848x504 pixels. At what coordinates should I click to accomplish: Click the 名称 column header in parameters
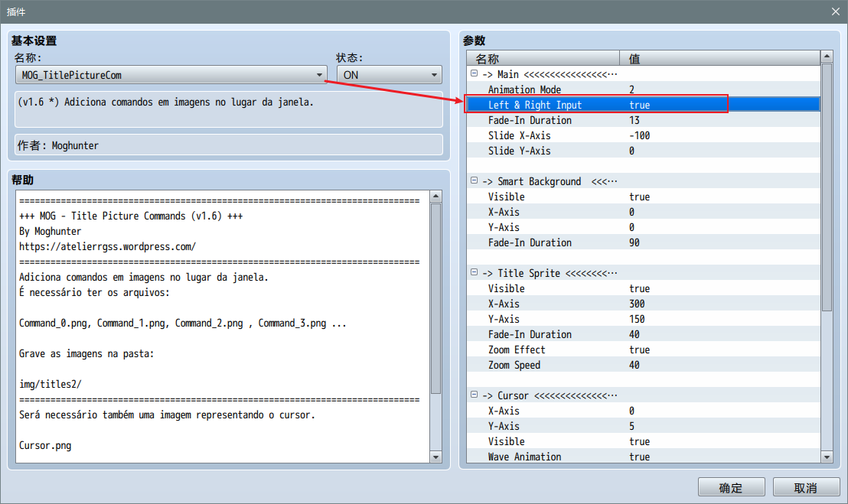coord(543,58)
